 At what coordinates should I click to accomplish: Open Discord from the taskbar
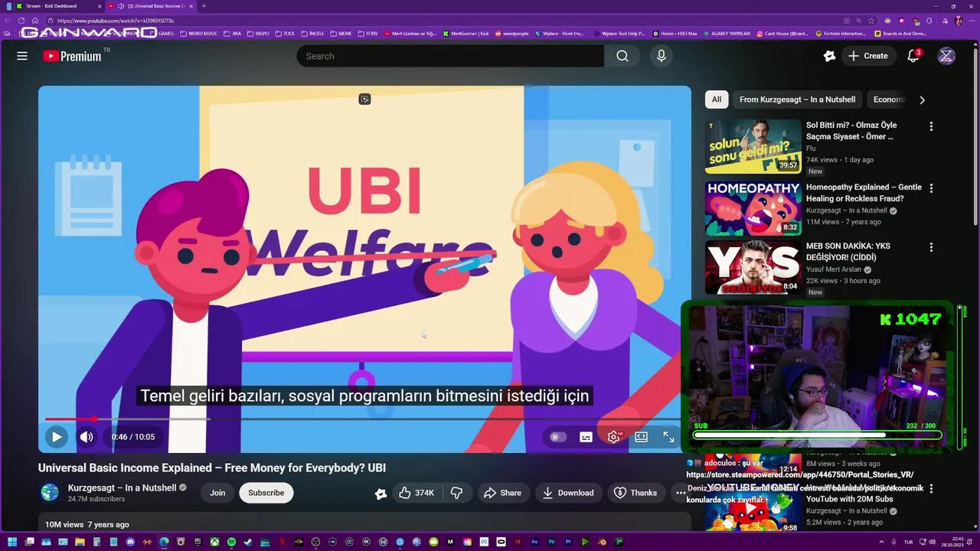[x=130, y=543]
